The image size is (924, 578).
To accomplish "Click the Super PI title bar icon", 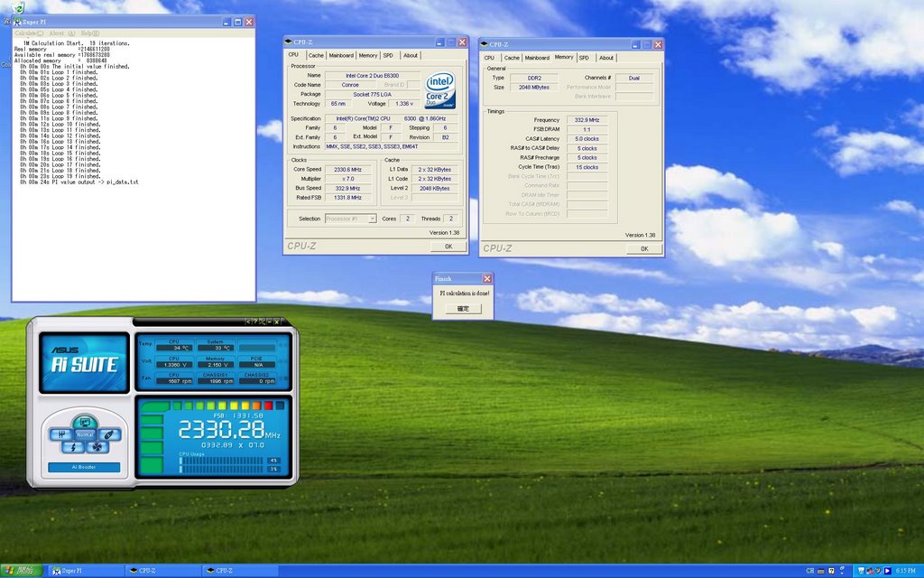I will tap(17, 22).
